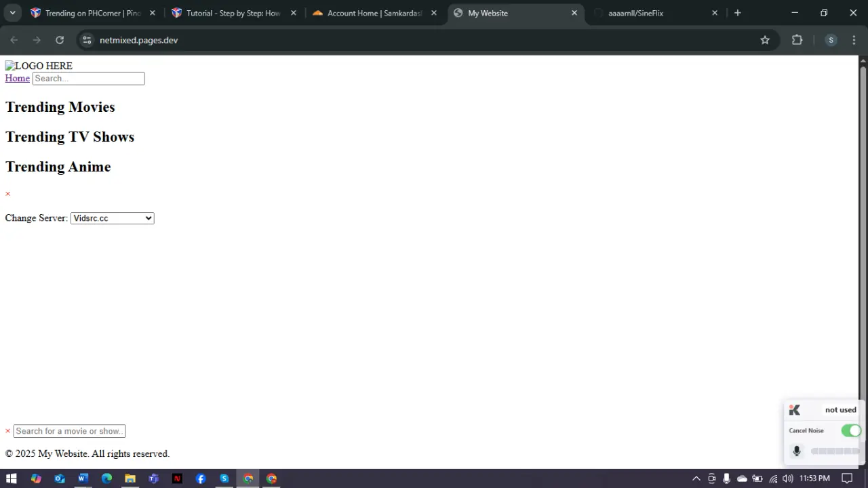Click the microphone tray icon

tap(727, 479)
